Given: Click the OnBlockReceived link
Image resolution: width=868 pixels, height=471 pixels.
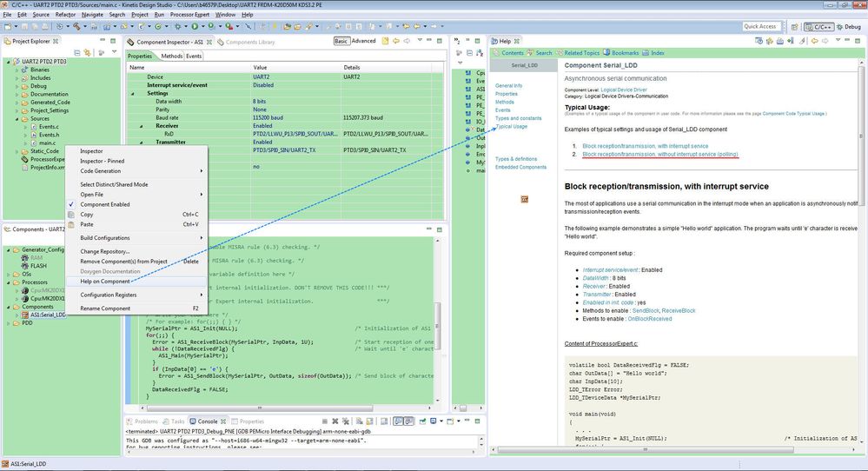Looking at the screenshot, I should [x=649, y=319].
